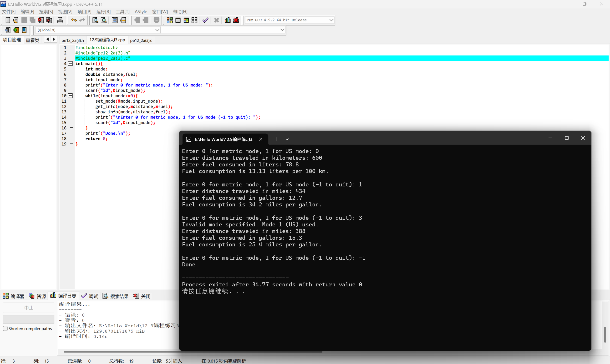The width and height of the screenshot is (610, 364).
Task: Open the 编译日志 compile log tab
Action: coord(64,296)
